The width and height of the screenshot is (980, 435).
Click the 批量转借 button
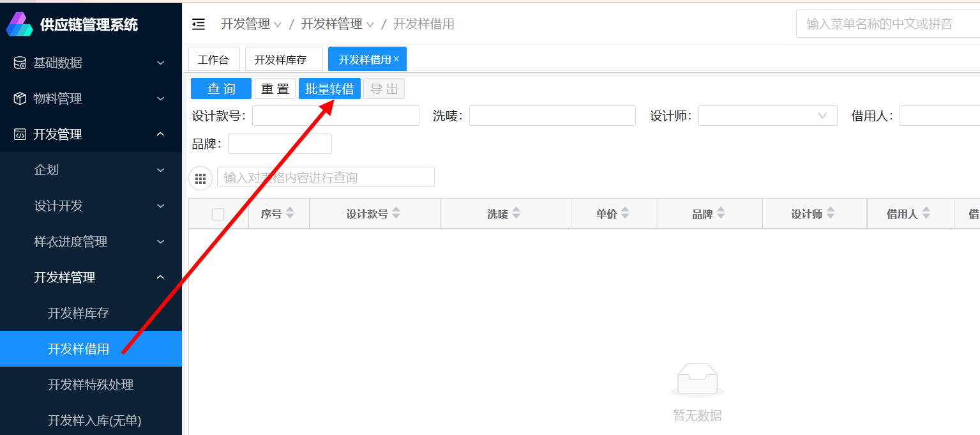pyautogui.click(x=329, y=89)
